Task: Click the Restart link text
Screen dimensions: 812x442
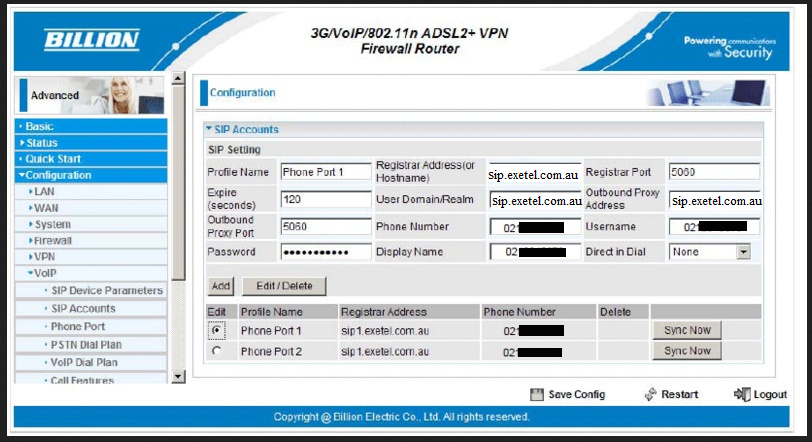Action: tap(679, 394)
